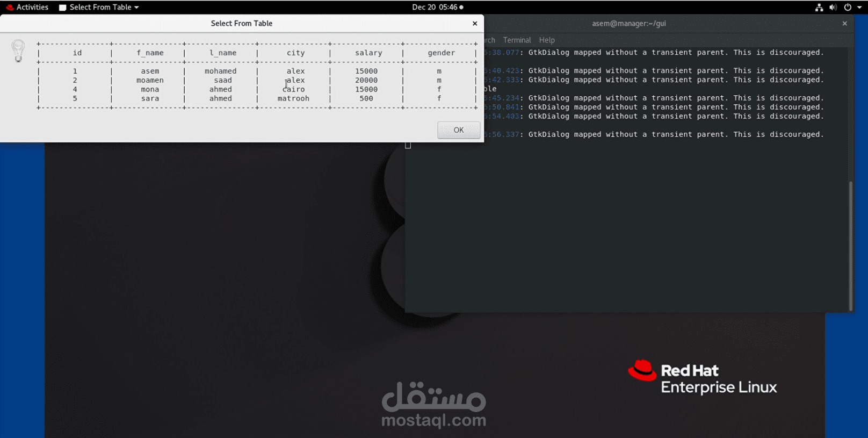
Task: Click the 'gender' column header
Action: [x=442, y=53]
